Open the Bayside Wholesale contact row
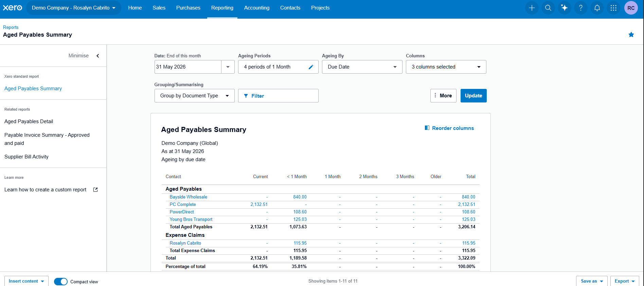Screen dimensions: 644x286 click(x=188, y=197)
